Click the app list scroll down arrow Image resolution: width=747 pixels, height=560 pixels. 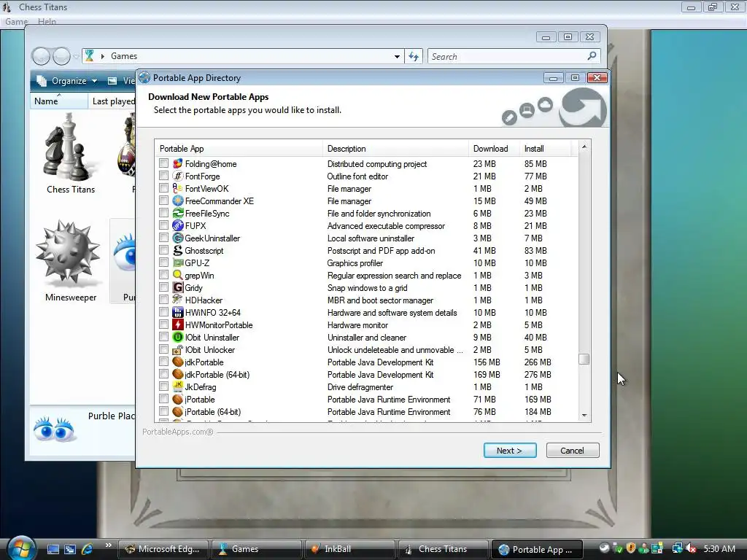point(584,415)
